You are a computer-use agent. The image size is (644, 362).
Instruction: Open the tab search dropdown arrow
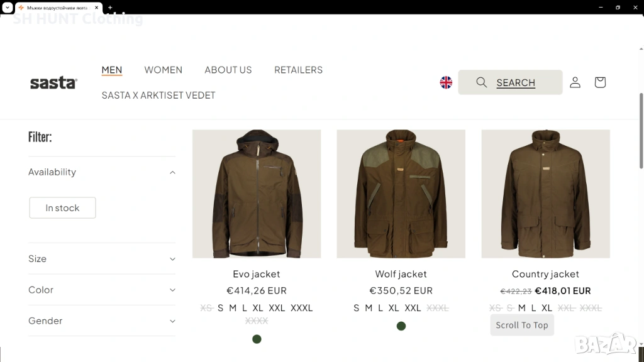click(x=6, y=8)
